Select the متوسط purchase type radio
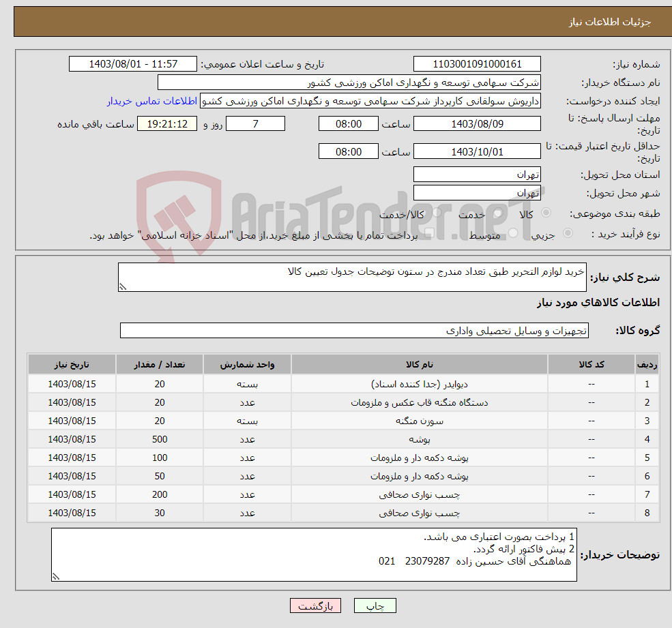This screenshot has height=628, width=672. (513, 233)
